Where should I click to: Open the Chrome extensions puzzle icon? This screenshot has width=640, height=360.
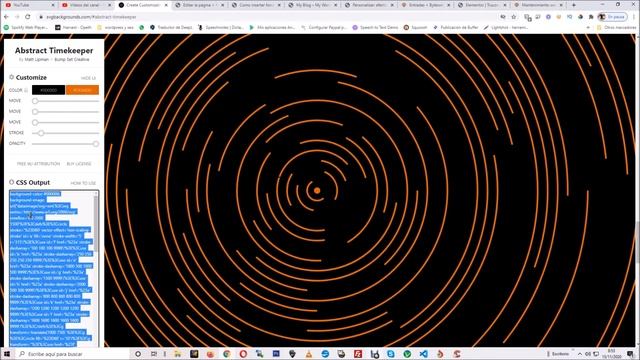point(591,17)
